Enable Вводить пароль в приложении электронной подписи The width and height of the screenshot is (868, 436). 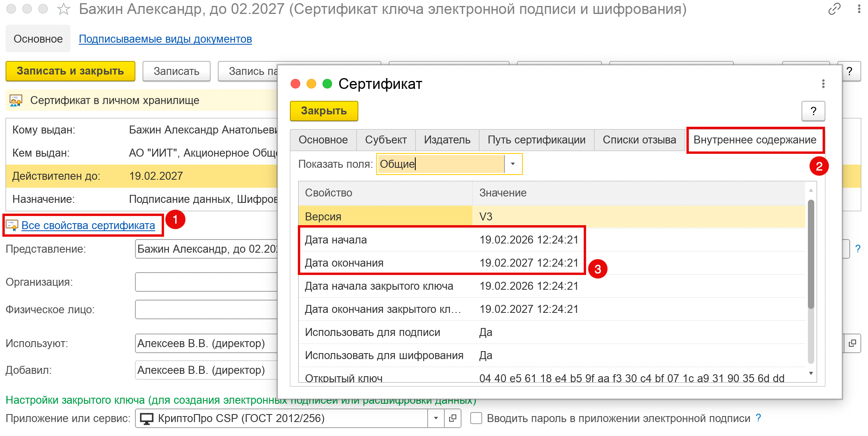pyautogui.click(x=476, y=418)
